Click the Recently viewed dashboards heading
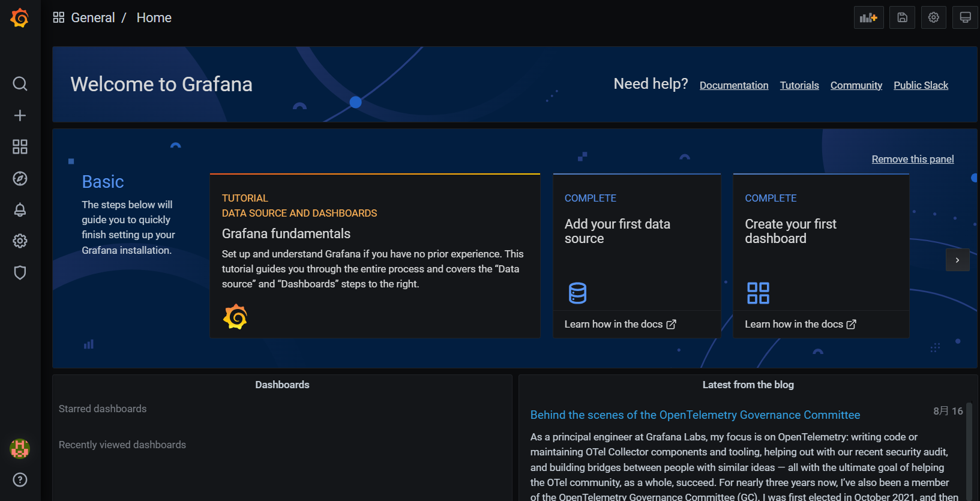Screen dimensions: 980x501 coord(122,445)
